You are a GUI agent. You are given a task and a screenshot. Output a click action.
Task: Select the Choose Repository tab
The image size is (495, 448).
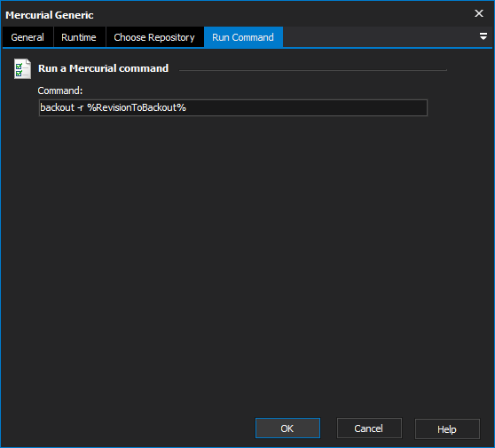154,37
